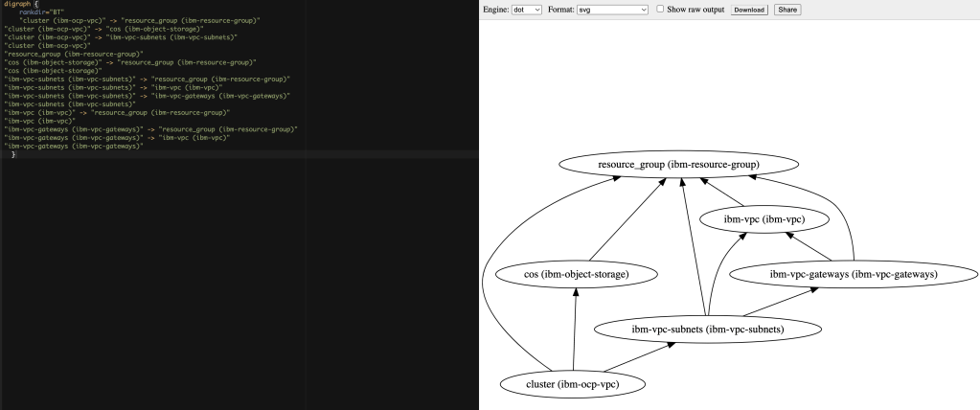Viewport: 980px width, 410px height.
Task: Click the cos to resource_group edge code line
Action: click(x=125, y=61)
